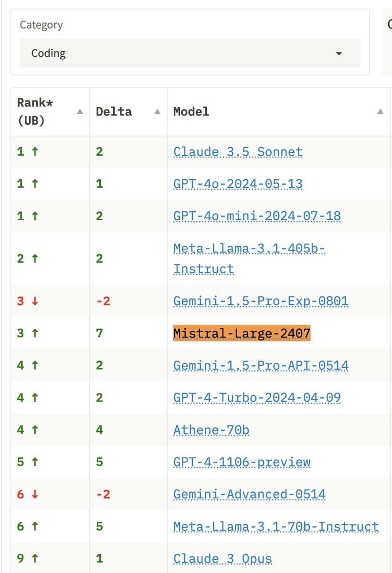Open the Claude 3 Opus link
392x573 pixels.
tap(222, 559)
